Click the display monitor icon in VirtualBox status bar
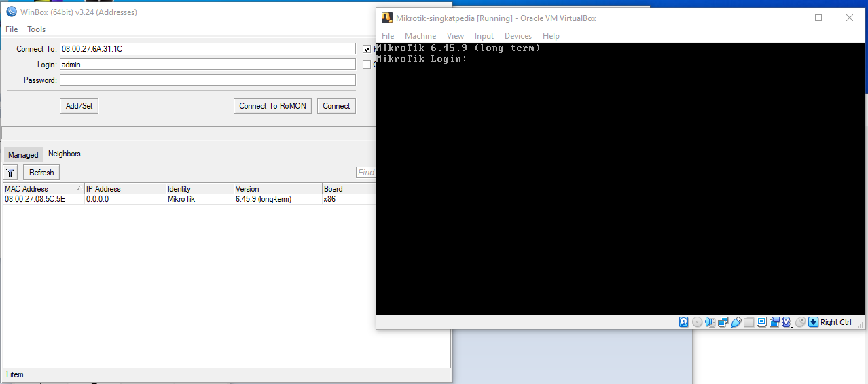Screen dimensions: 868x384 [761, 322]
